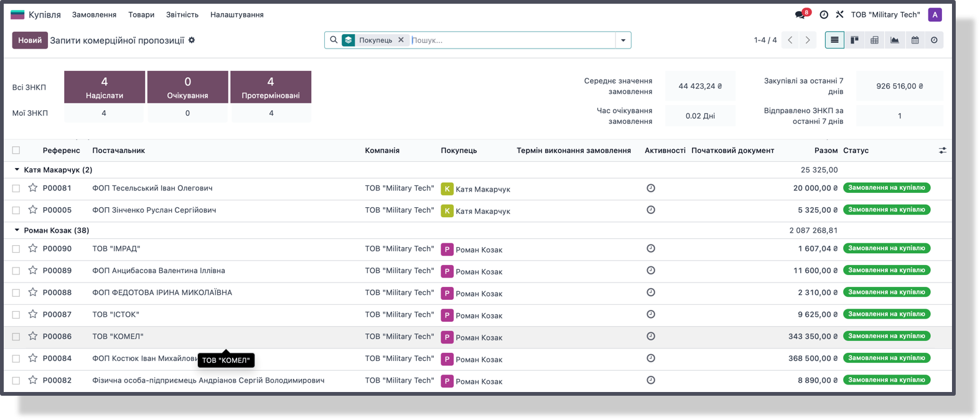Open the calendar view
980x420 pixels.
click(915, 40)
